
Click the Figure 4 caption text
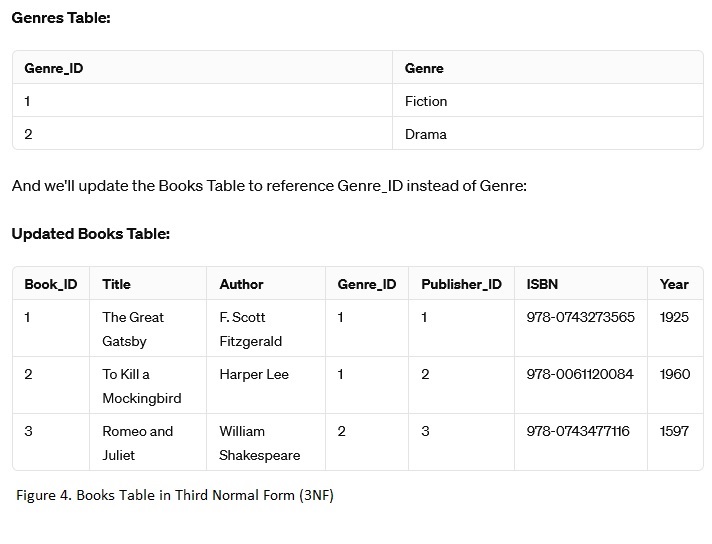tap(175, 495)
